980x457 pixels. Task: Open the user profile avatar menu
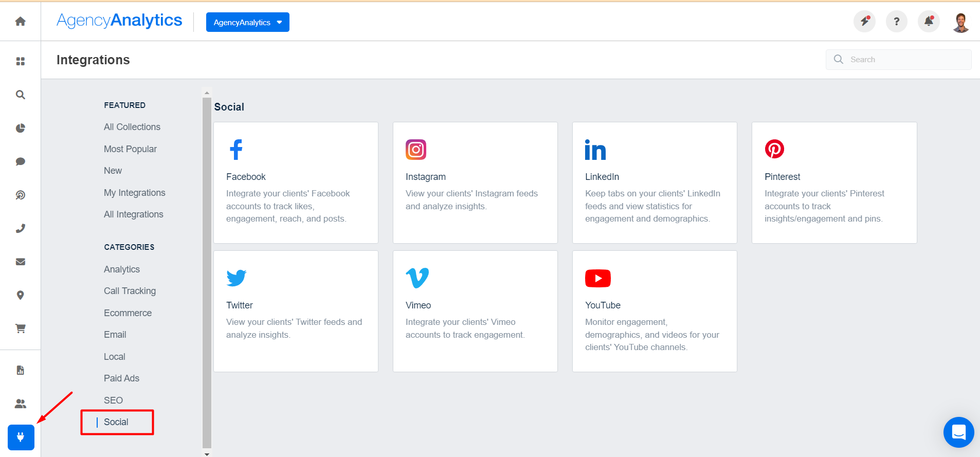[960, 22]
